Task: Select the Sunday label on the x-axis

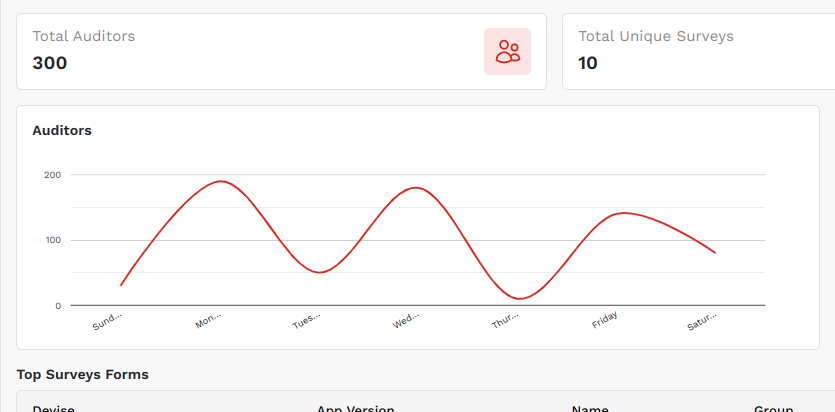Action: [107, 321]
